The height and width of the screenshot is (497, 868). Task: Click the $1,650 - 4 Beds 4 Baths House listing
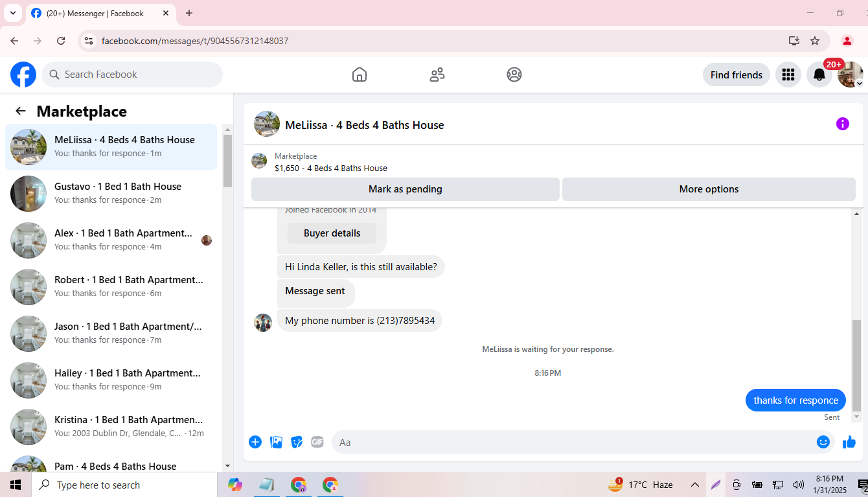pyautogui.click(x=331, y=168)
